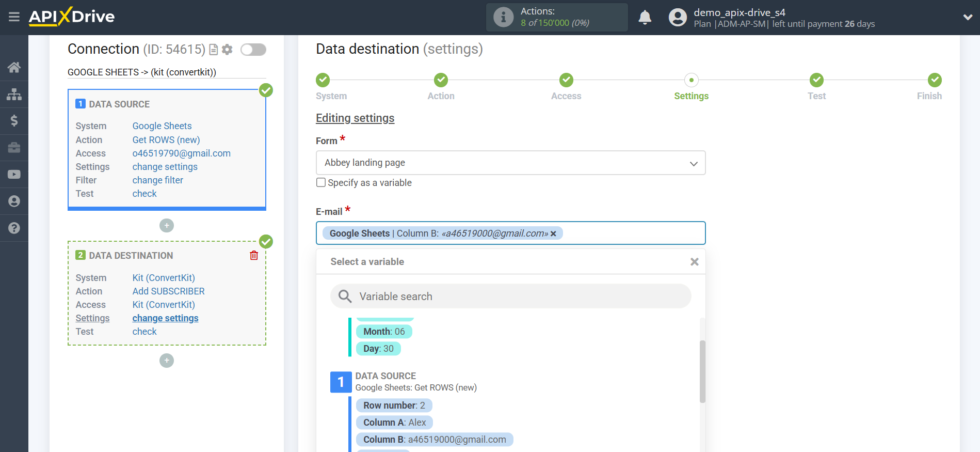Open the help question mark icon
Viewport: 980px width, 452px height.
pyautogui.click(x=14, y=228)
